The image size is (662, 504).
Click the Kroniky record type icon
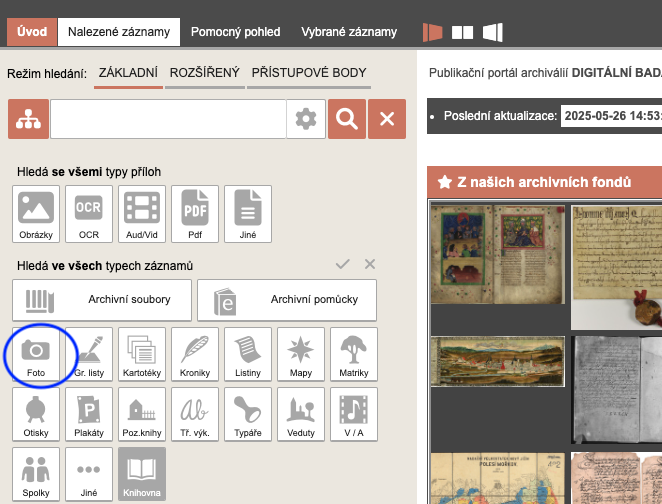(195, 354)
